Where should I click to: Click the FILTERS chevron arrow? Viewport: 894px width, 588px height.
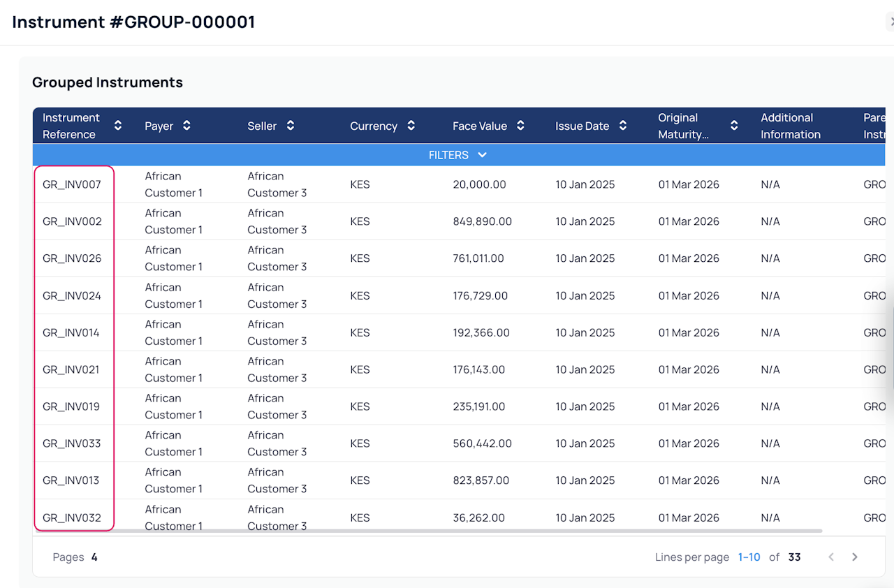pyautogui.click(x=482, y=155)
